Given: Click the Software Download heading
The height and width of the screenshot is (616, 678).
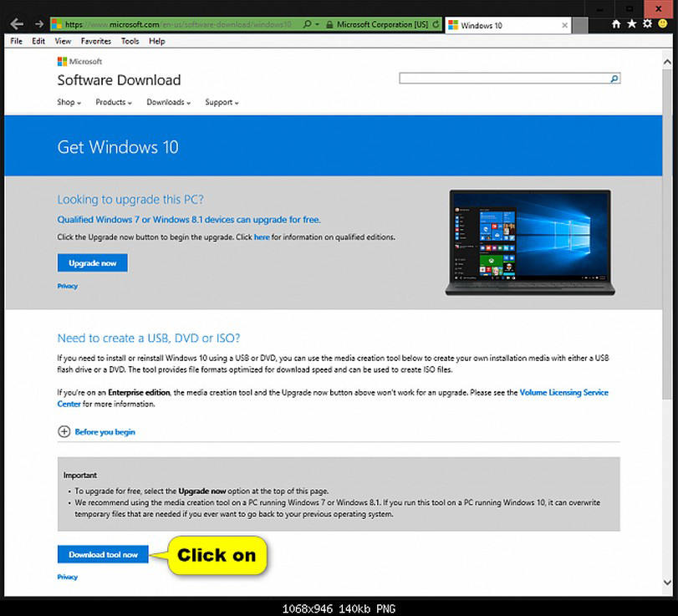Looking at the screenshot, I should [119, 80].
